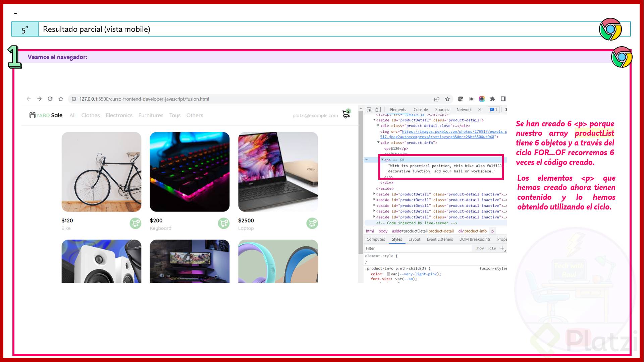Add the $200 Keyboard to cart
This screenshot has height=362, width=644.
point(224,223)
